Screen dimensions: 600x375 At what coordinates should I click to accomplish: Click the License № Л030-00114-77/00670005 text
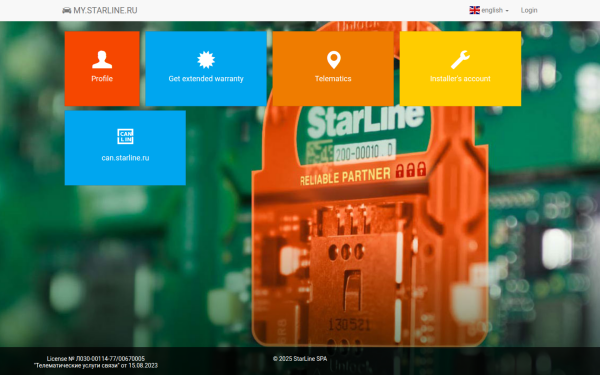pos(96,359)
